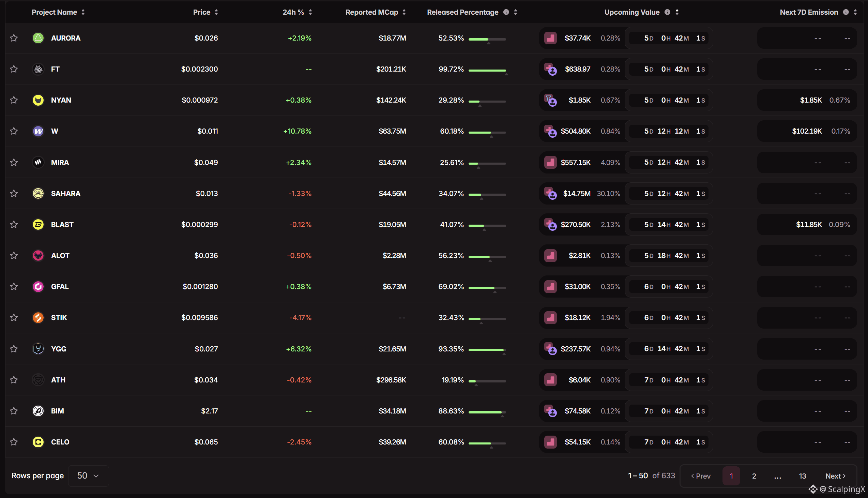Click the ALOT token logo
The height and width of the screenshot is (498, 868).
pyautogui.click(x=38, y=256)
